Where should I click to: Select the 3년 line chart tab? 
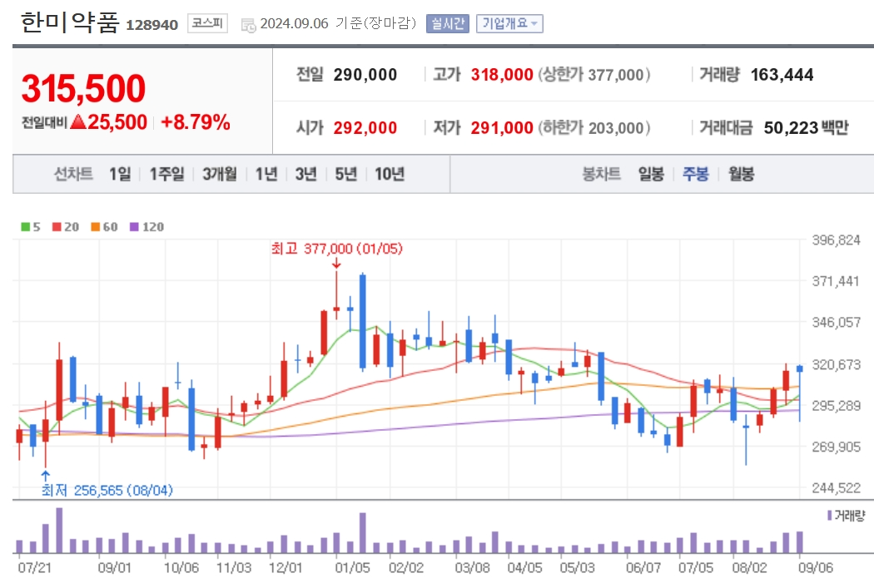pyautogui.click(x=306, y=175)
